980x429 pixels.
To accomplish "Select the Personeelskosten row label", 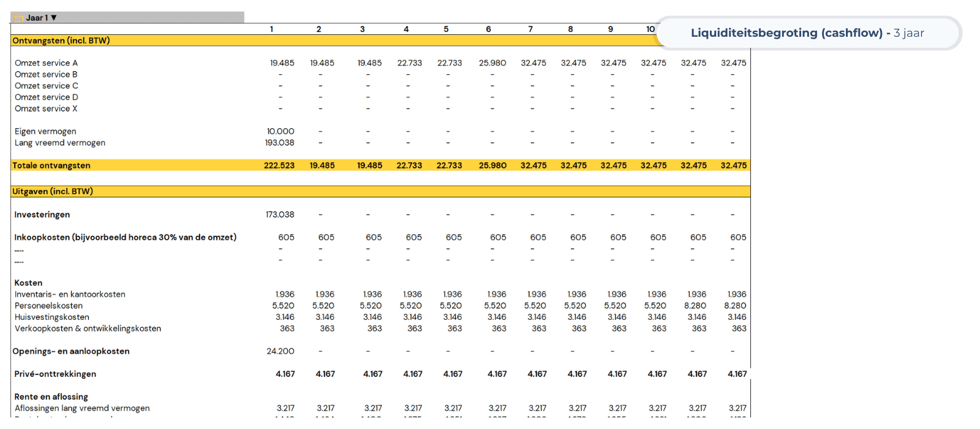I will coord(48,306).
